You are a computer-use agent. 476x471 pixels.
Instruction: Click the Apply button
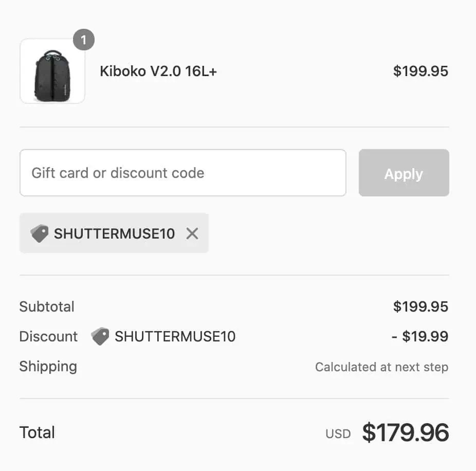[x=404, y=173]
